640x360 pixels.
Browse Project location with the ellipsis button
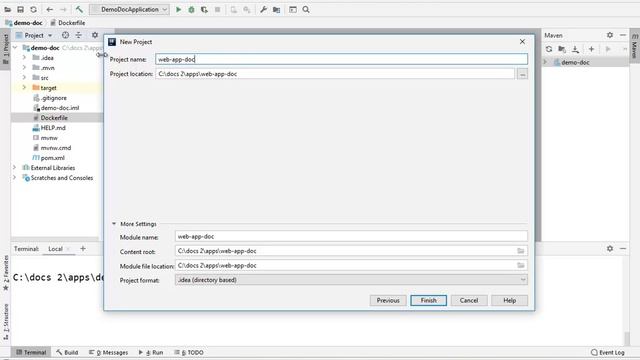tap(522, 74)
